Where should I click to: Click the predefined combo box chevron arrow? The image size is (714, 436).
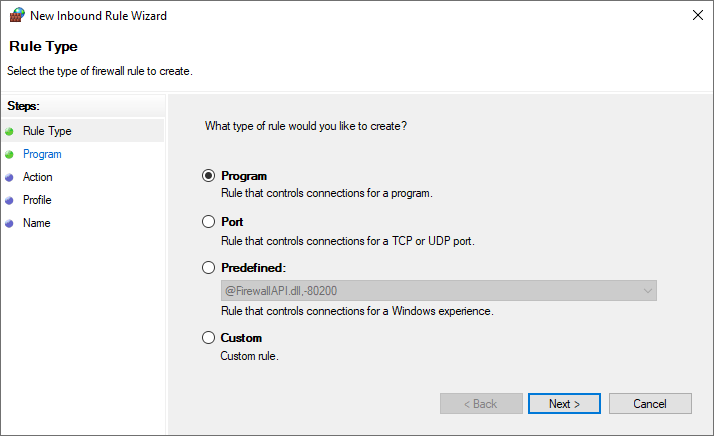[x=648, y=291]
